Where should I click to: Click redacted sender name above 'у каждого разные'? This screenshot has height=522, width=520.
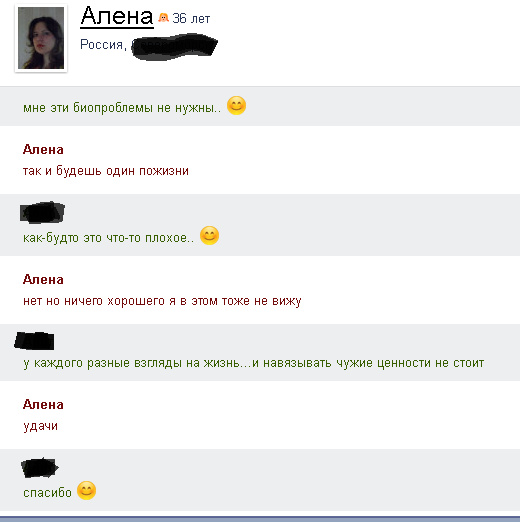point(34,341)
